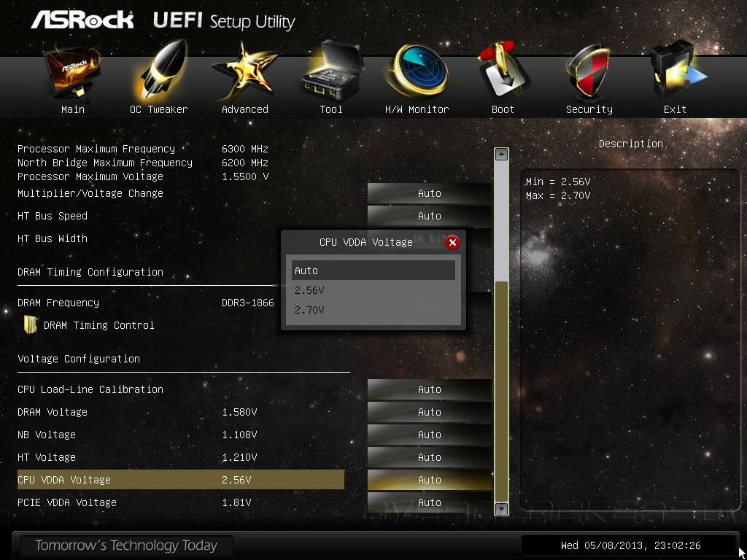Click the 1.580V DRAM voltage value
747x560 pixels.
click(x=239, y=412)
